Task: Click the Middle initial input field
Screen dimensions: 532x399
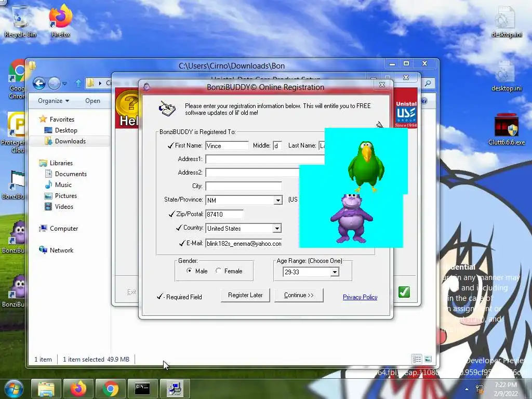Action: tap(277, 145)
